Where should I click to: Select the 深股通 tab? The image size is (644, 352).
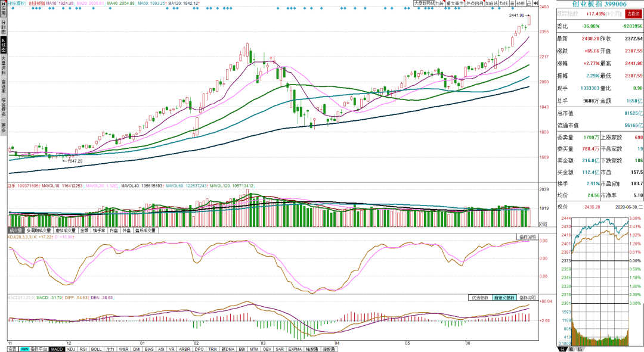(329, 349)
